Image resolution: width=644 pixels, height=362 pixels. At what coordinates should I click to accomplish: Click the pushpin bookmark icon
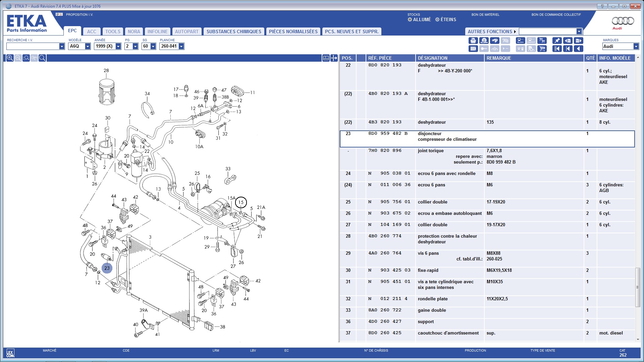(557, 41)
